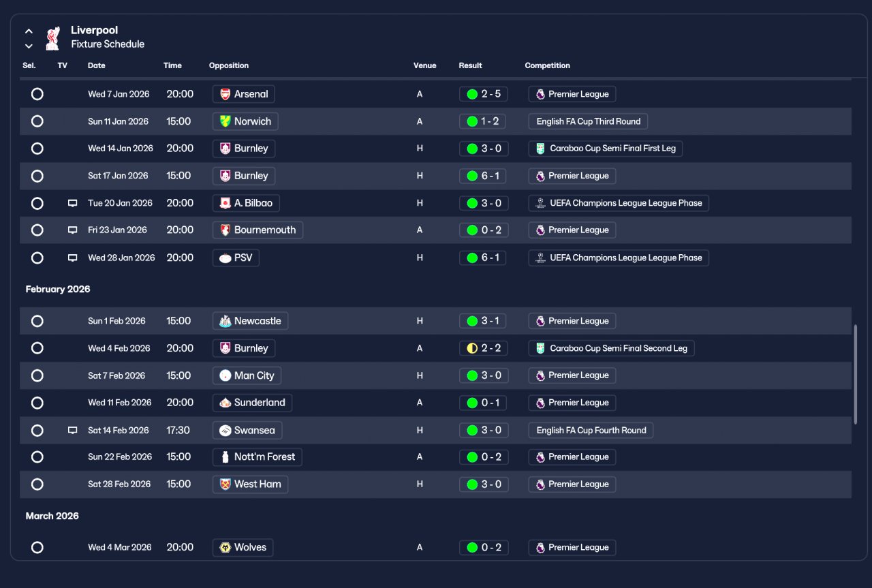Select the Newcastle fixture radio button

point(37,321)
